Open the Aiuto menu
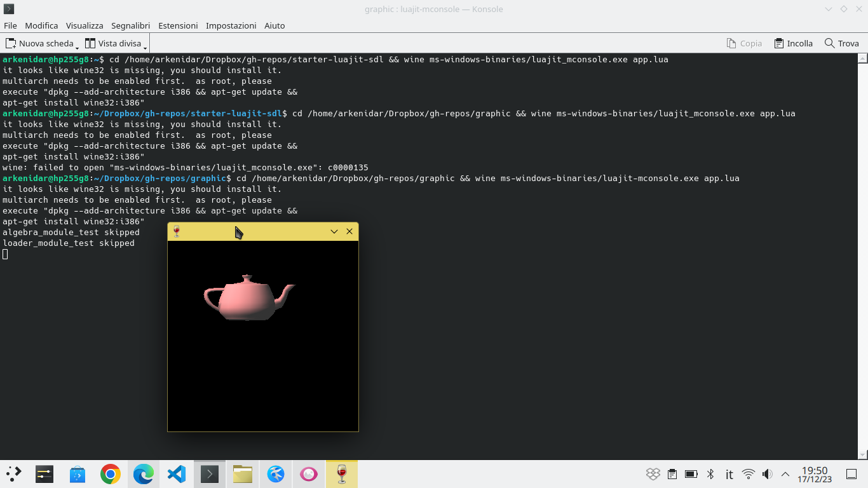Screen dimensions: 868x488 pyautogui.click(x=275, y=25)
